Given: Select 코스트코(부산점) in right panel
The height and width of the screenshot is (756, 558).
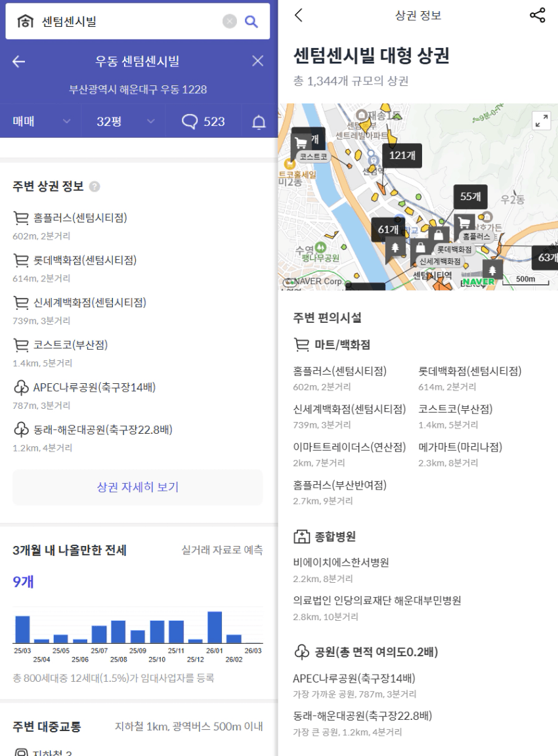Looking at the screenshot, I should [456, 409].
